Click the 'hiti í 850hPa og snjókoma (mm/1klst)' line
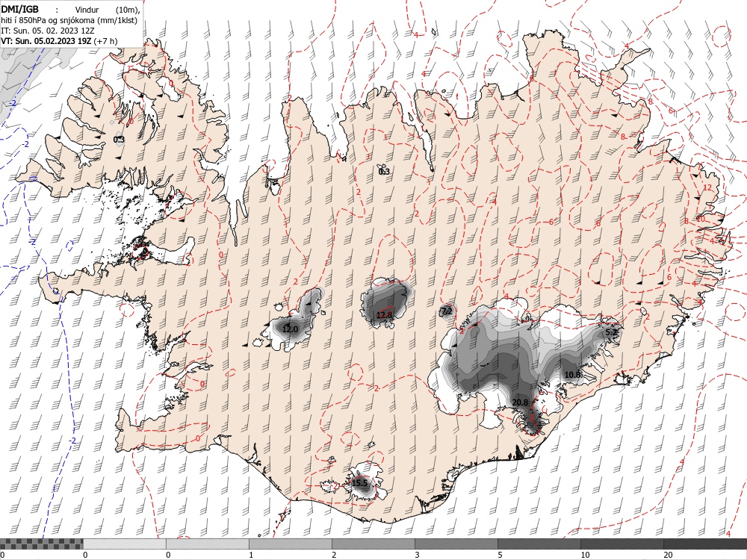The image size is (747, 560). point(69,20)
